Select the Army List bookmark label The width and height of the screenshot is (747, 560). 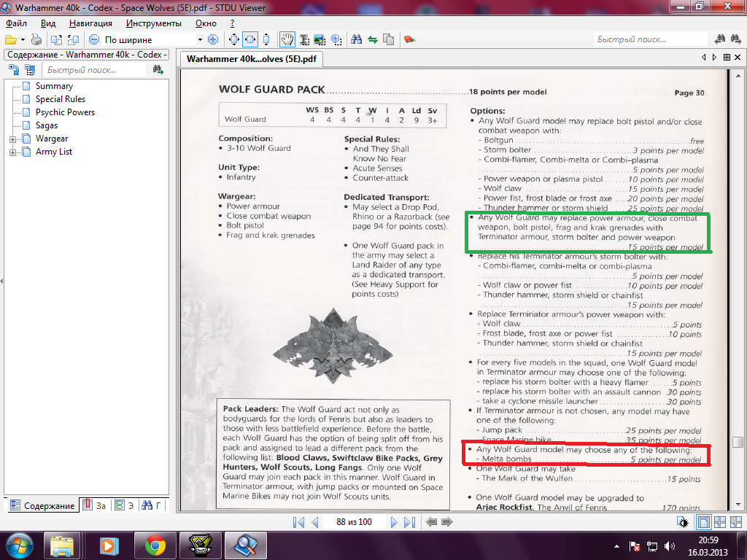tap(53, 152)
